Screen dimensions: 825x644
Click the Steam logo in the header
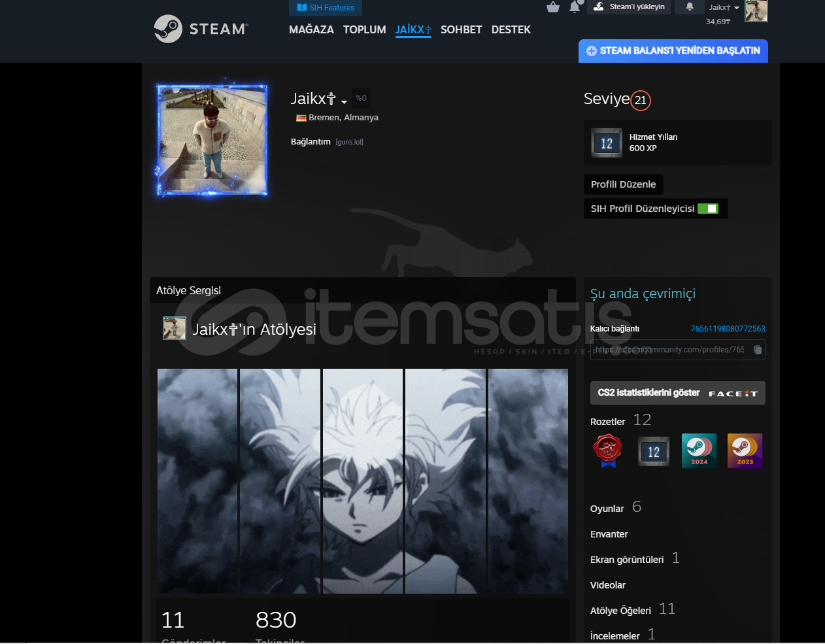[x=201, y=29]
